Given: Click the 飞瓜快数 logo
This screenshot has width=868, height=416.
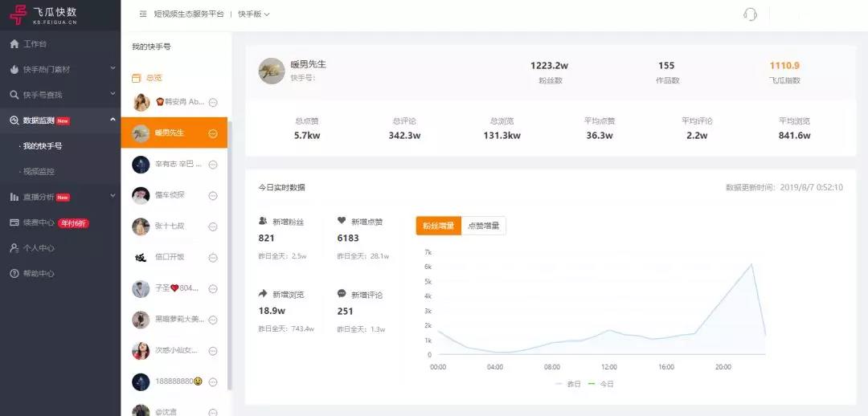Looking at the screenshot, I should tap(43, 15).
